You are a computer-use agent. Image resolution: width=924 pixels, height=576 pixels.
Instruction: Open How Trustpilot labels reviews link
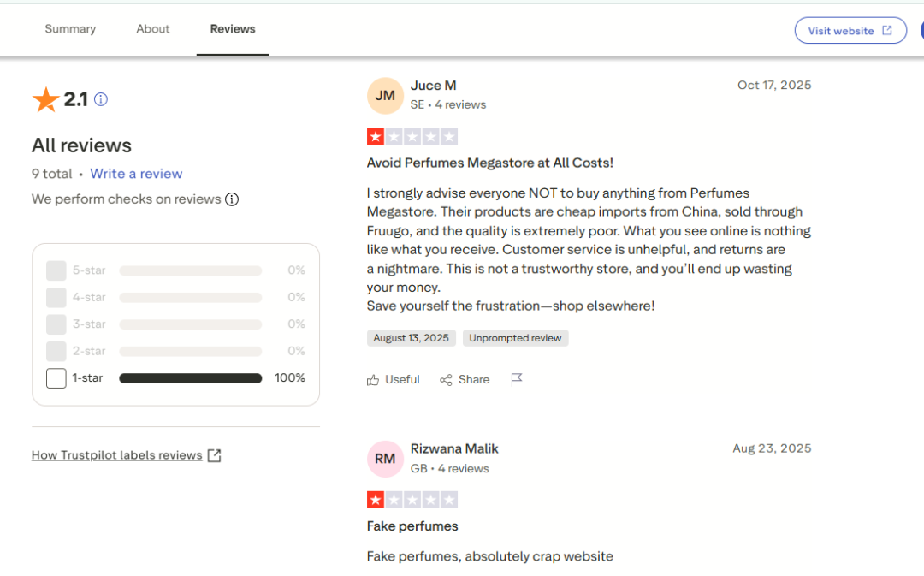point(117,455)
